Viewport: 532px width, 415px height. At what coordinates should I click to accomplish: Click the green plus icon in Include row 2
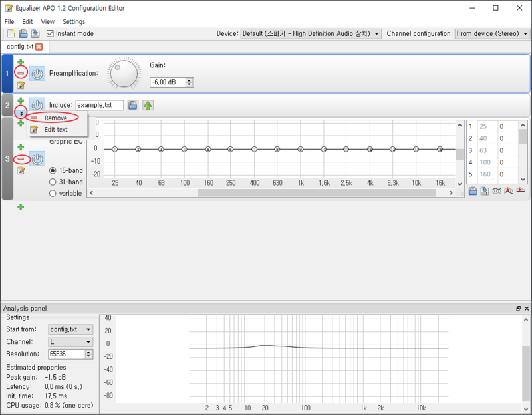(x=21, y=101)
